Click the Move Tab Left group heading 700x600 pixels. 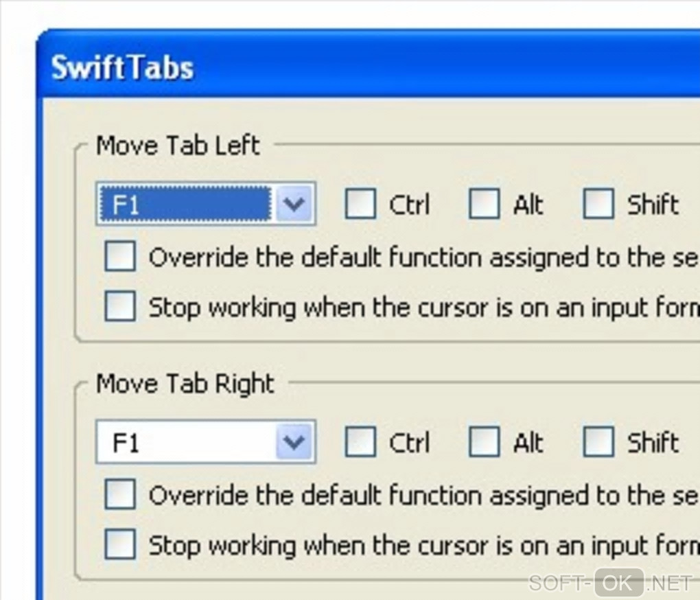coord(178,146)
